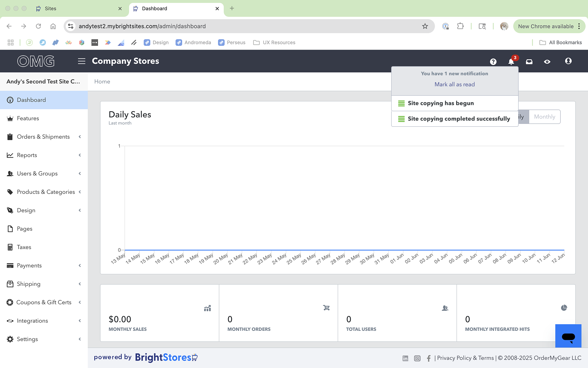588x368 pixels.
Task: Expand Orders & Shipments menu
Action: coord(44,137)
